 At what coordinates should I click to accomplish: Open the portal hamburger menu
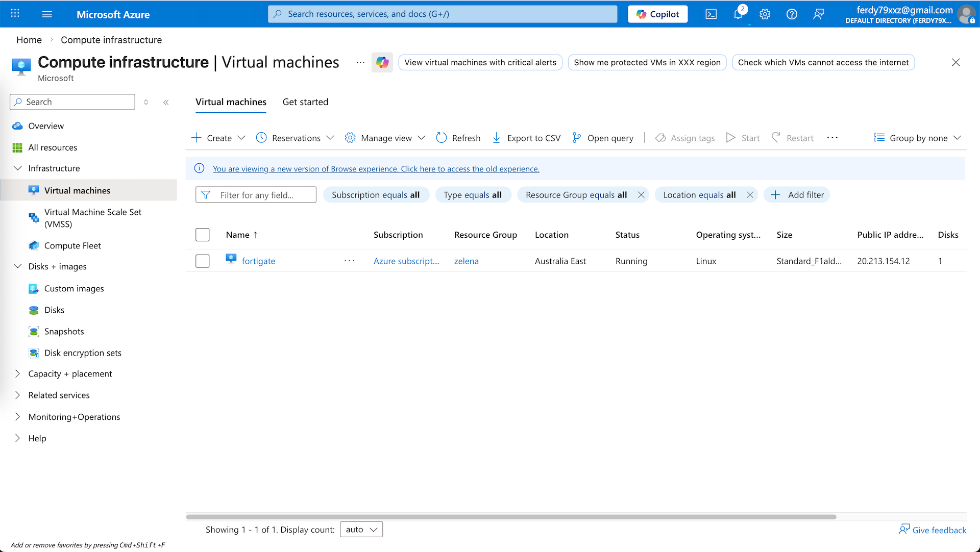click(47, 14)
